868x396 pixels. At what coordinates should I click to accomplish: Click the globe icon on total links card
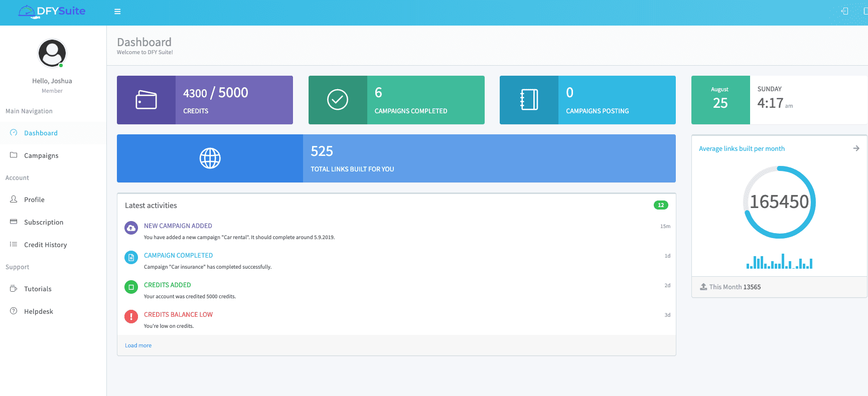210,158
